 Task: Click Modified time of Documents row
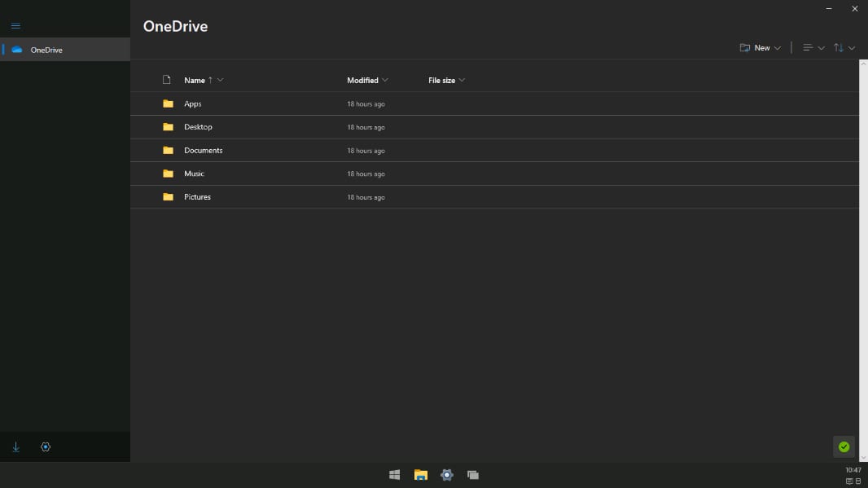pyautogui.click(x=366, y=151)
